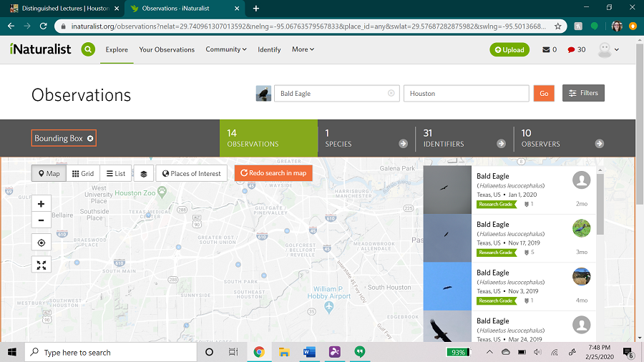Open Your Observations page
The image size is (644, 362).
167,49
